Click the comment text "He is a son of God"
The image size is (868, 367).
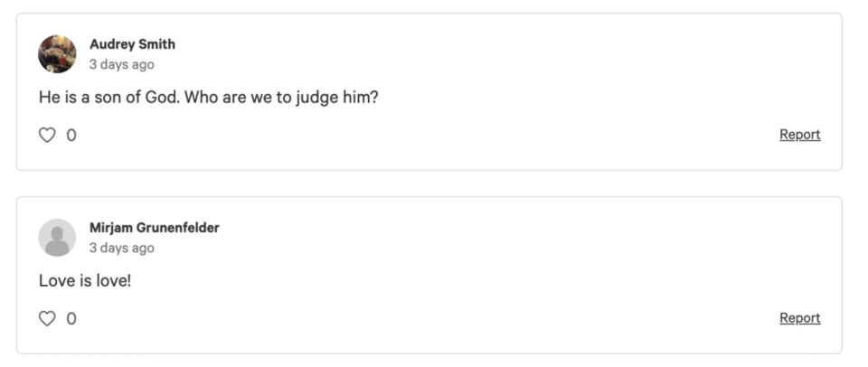109,98
